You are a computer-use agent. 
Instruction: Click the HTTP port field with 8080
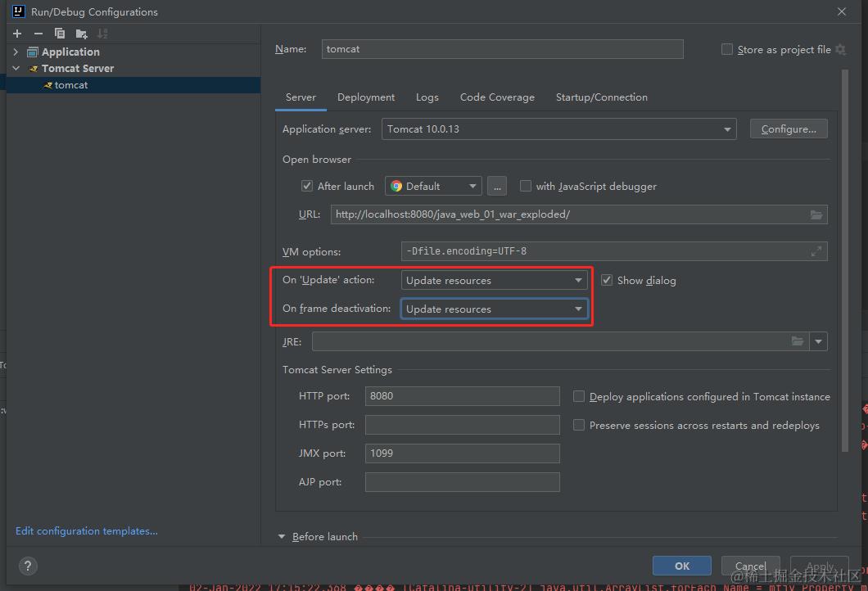click(x=462, y=396)
